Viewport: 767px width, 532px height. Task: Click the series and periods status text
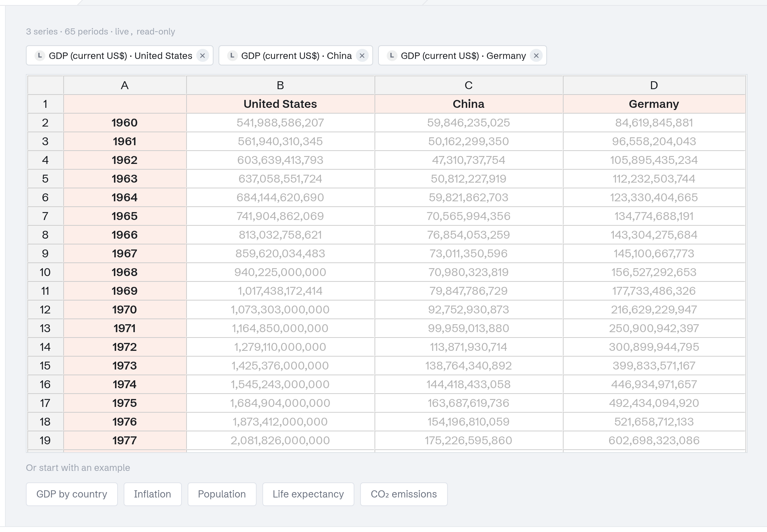coord(100,32)
